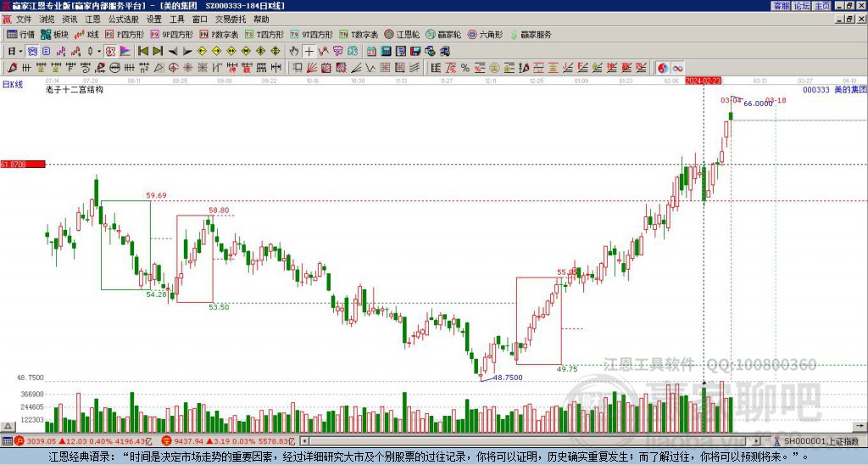Step chart right with black right arrow

[187, 52]
